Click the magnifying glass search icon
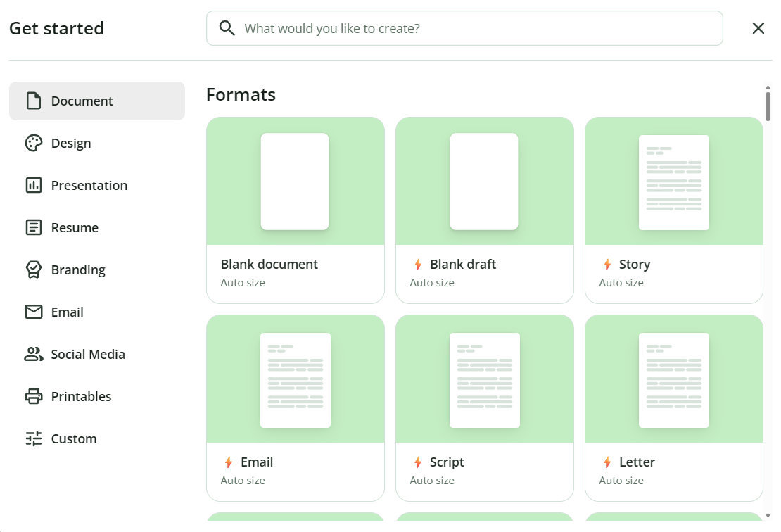This screenshot has width=781, height=532. click(227, 28)
